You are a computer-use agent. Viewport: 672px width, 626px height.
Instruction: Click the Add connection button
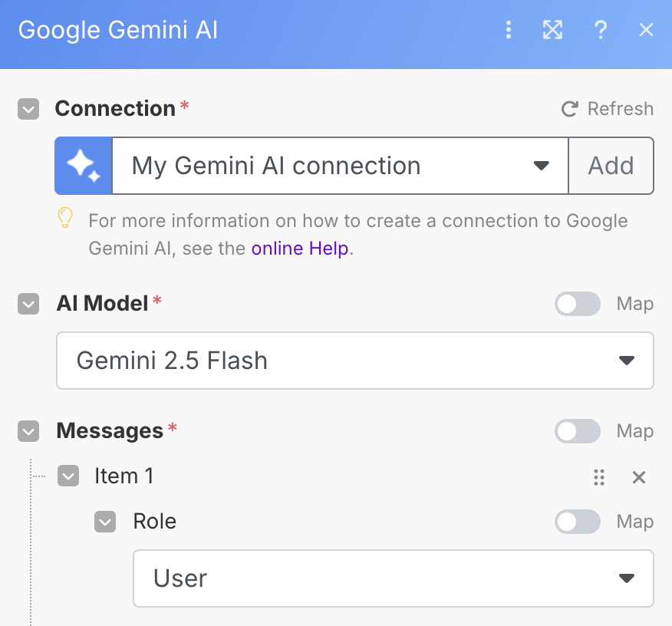(611, 166)
